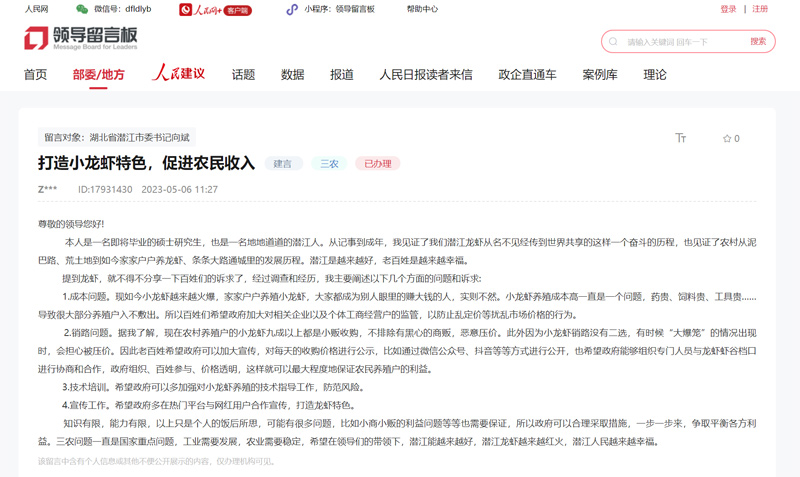The width and height of the screenshot is (800, 477).
Task: Click the mini-program icon for 领导留言板
Action: click(x=292, y=9)
